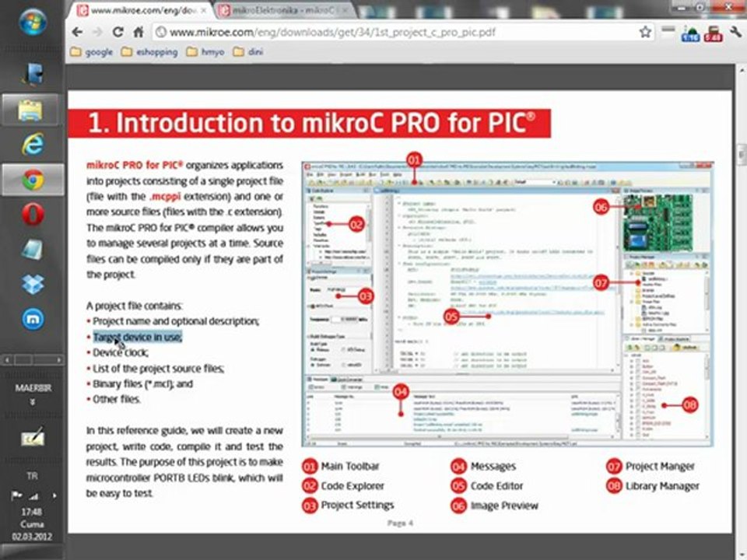Launch Maxthon browser from taskbar
The height and width of the screenshot is (560, 747).
(x=33, y=319)
